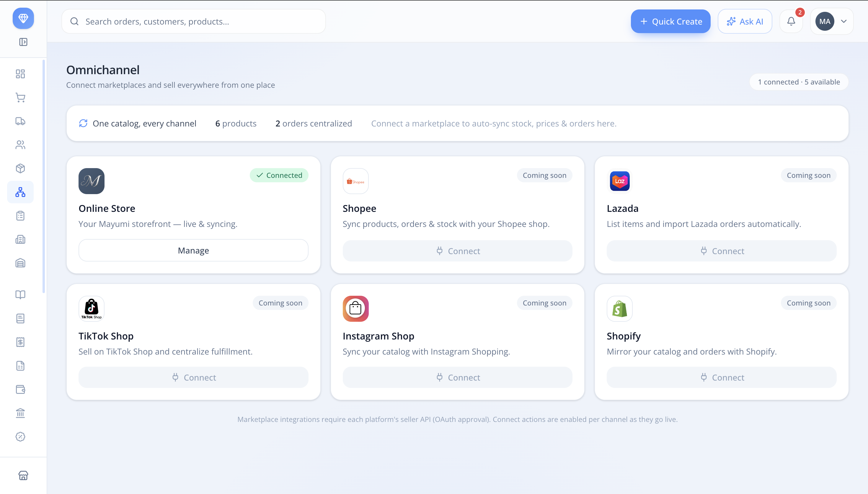Screen dimensions: 868x494
Task: Click the Lazada logo
Action: pos(620,181)
